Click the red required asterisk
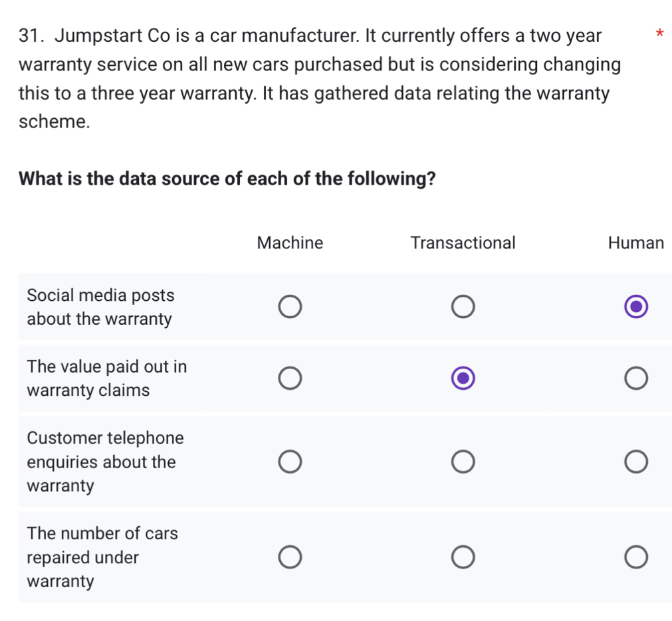The width and height of the screenshot is (672, 621). coord(658,33)
